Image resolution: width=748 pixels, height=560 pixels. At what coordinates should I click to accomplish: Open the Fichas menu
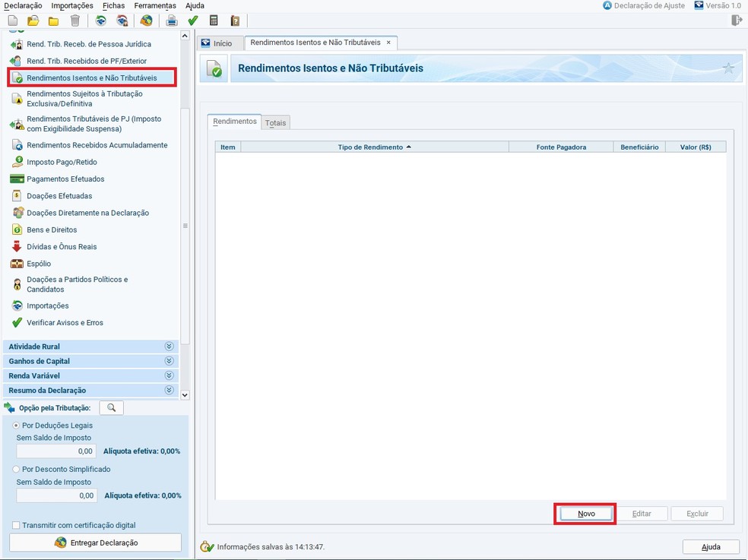pos(113,6)
